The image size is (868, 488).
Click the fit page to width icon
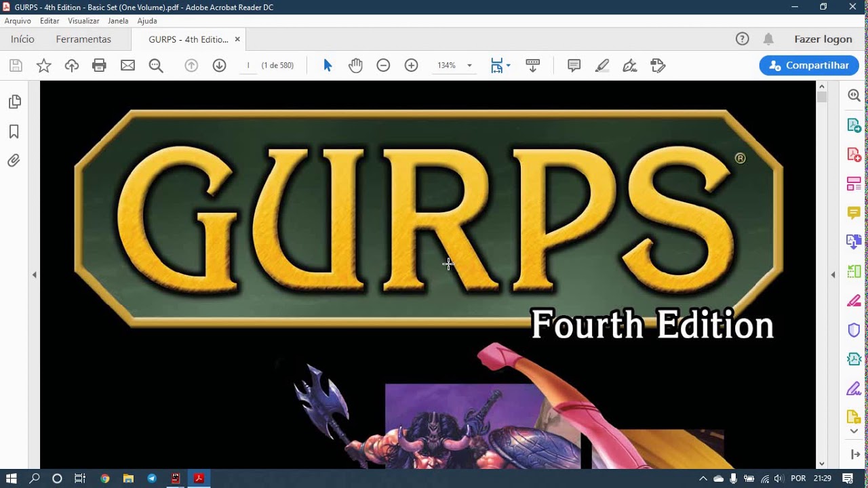496,66
